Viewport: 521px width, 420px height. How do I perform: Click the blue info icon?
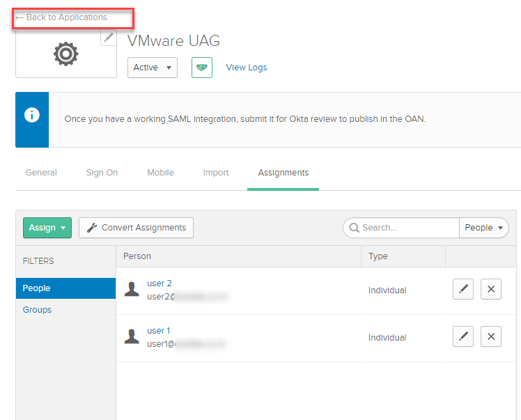(x=32, y=115)
